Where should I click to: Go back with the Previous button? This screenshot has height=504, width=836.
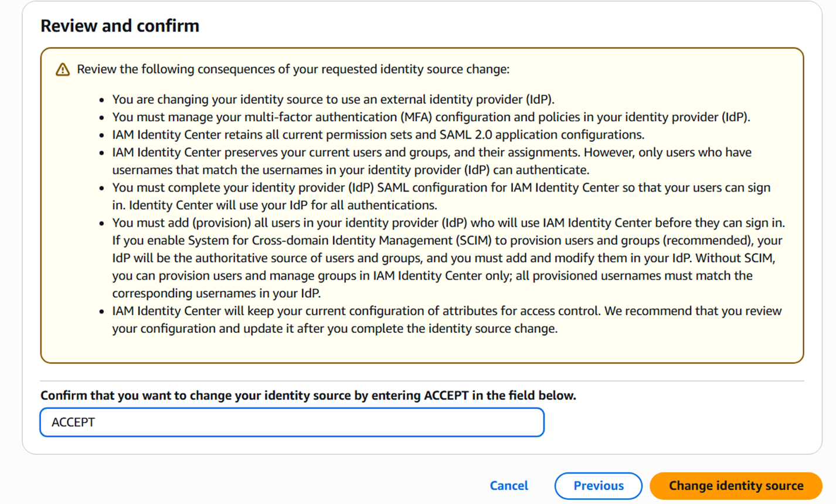pos(598,486)
